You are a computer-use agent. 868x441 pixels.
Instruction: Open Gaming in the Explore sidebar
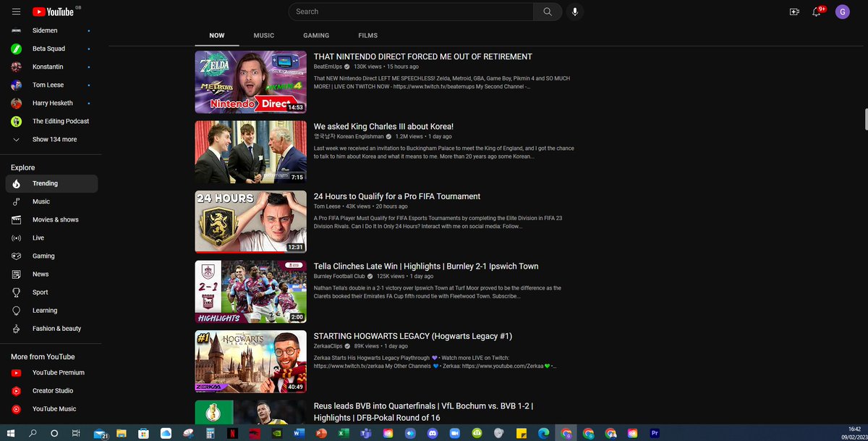[x=51, y=256]
